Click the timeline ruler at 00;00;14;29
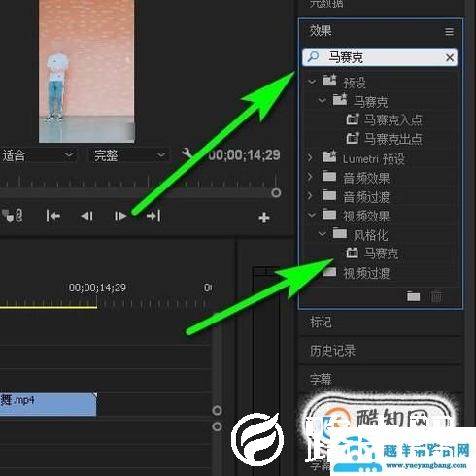This screenshot has height=476, width=476. 97,288
